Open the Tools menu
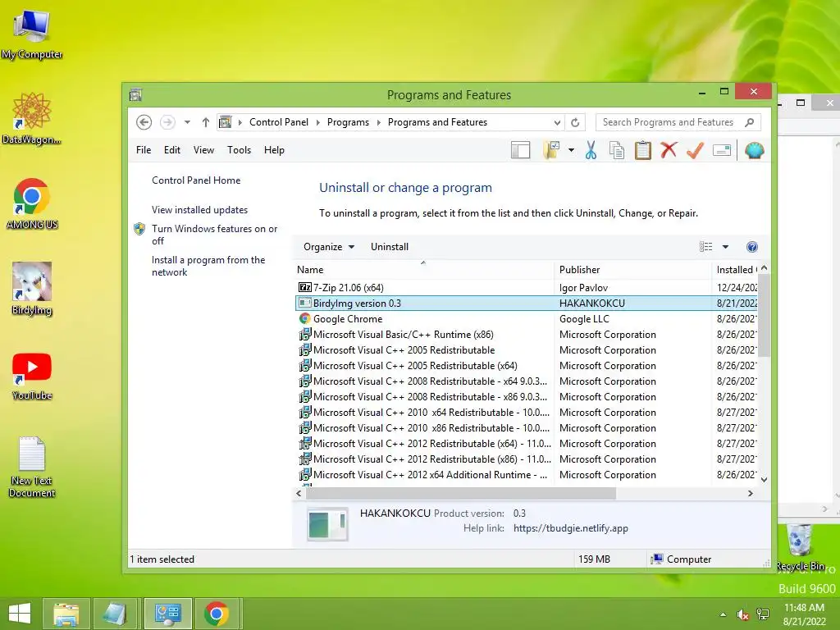Viewport: 840px width, 630px height. coord(239,150)
